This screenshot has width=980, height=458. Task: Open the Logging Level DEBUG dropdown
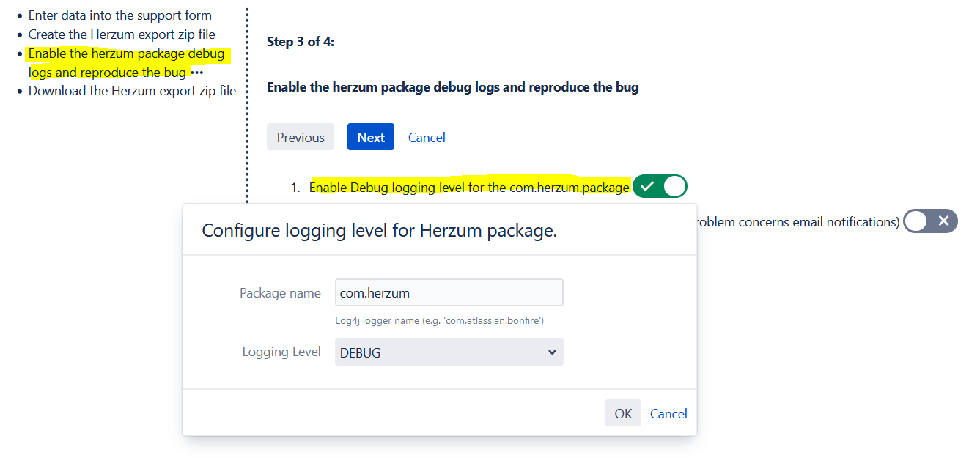(449, 352)
